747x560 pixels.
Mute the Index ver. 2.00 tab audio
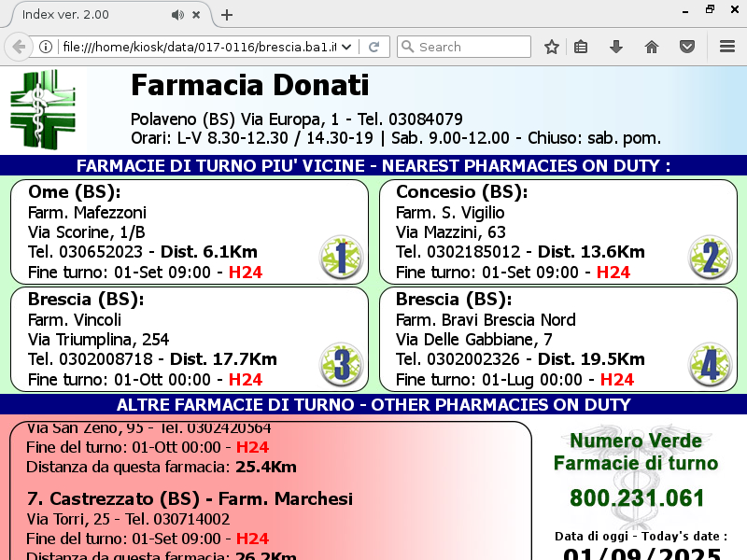pos(177,15)
